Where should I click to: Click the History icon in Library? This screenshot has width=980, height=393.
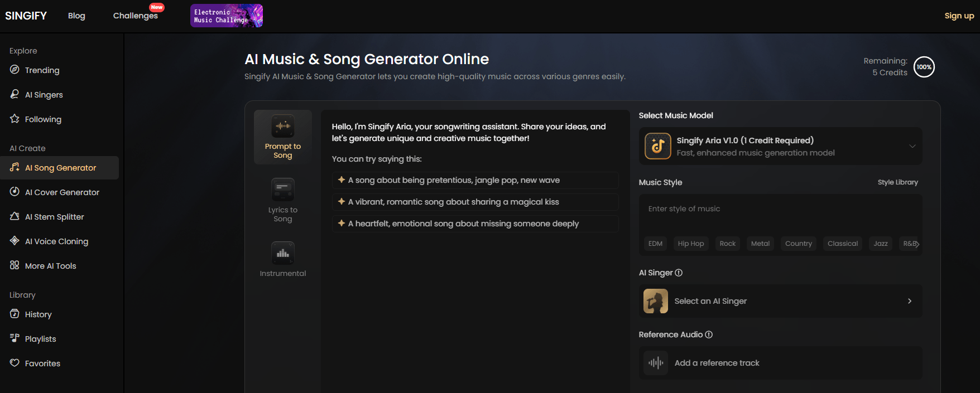pos(15,314)
